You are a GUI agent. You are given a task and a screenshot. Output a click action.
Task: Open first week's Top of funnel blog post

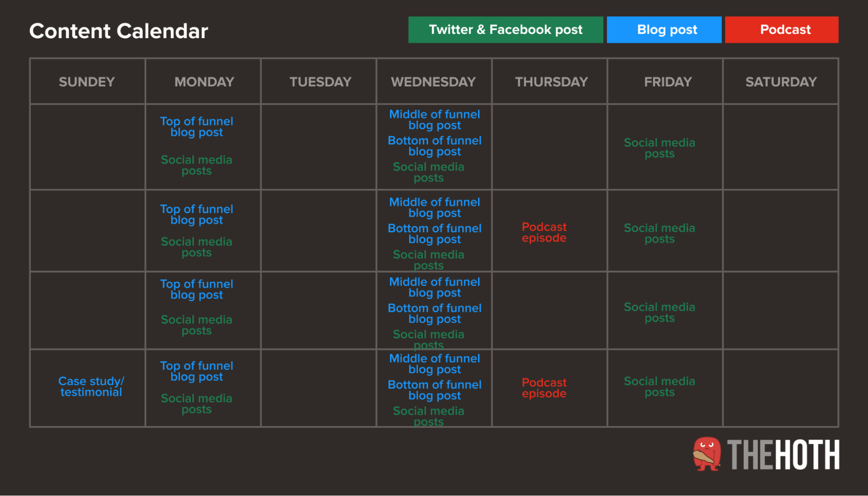pos(197,127)
